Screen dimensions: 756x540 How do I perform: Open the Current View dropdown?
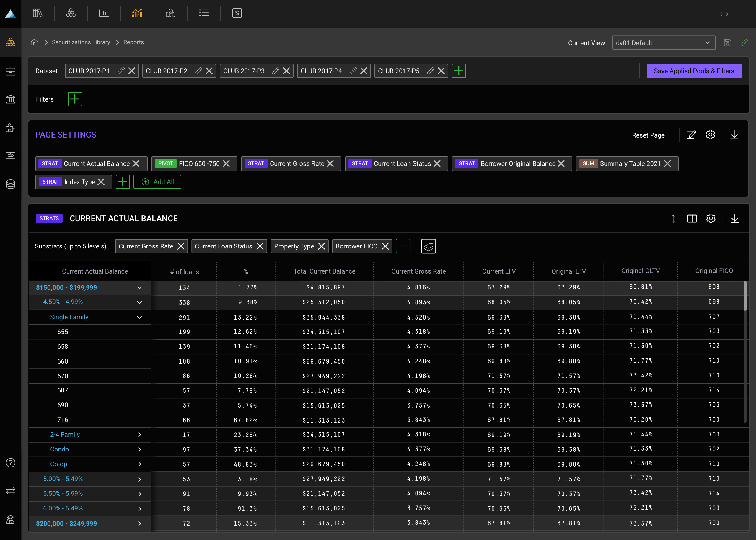tap(664, 43)
